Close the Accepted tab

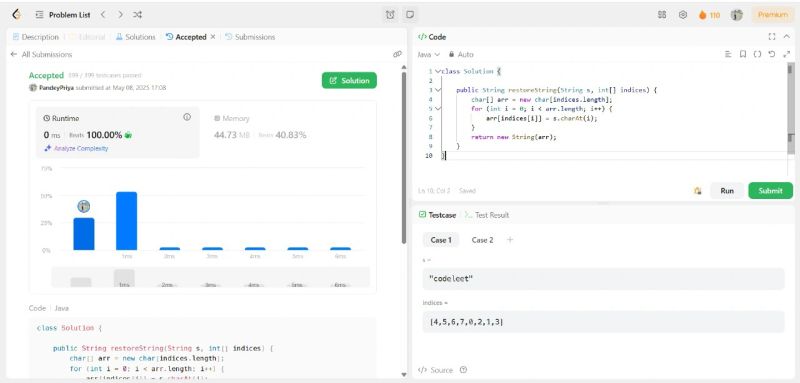[x=213, y=37]
